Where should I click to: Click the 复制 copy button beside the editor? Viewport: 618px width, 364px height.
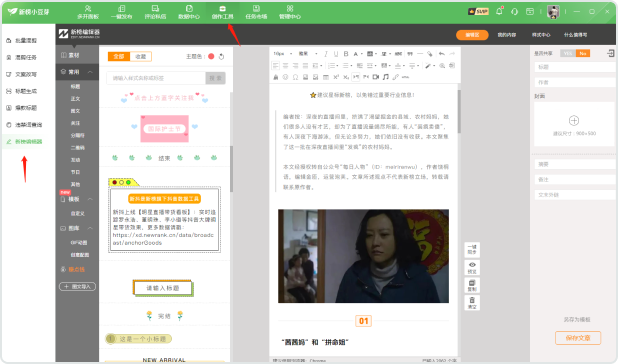(x=472, y=285)
